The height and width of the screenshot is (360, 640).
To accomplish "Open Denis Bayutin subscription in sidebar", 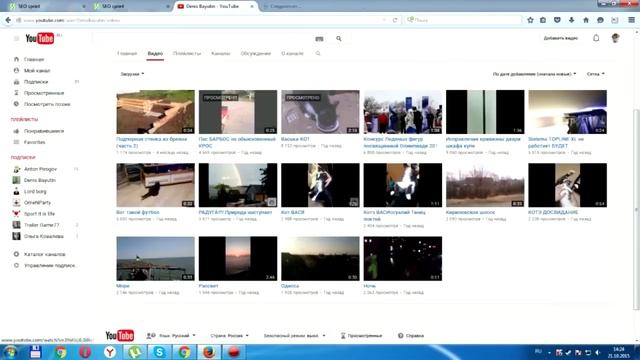I will (x=40, y=180).
